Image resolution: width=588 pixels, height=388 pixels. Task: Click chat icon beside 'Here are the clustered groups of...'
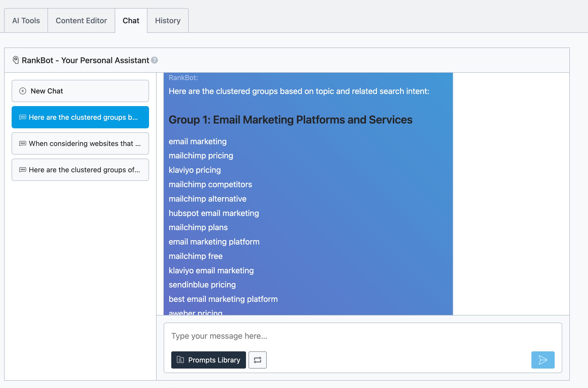tap(23, 170)
